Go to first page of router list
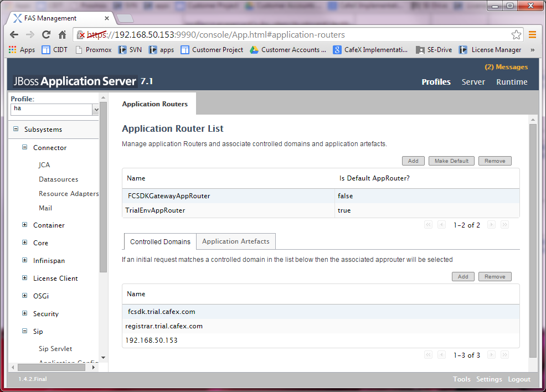The height and width of the screenshot is (392, 546). click(428, 225)
